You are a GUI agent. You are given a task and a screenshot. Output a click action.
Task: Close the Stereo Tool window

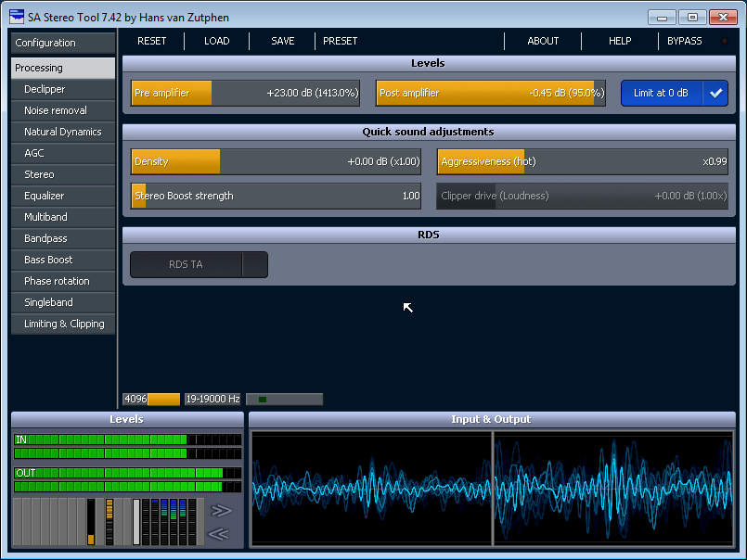tap(723, 18)
